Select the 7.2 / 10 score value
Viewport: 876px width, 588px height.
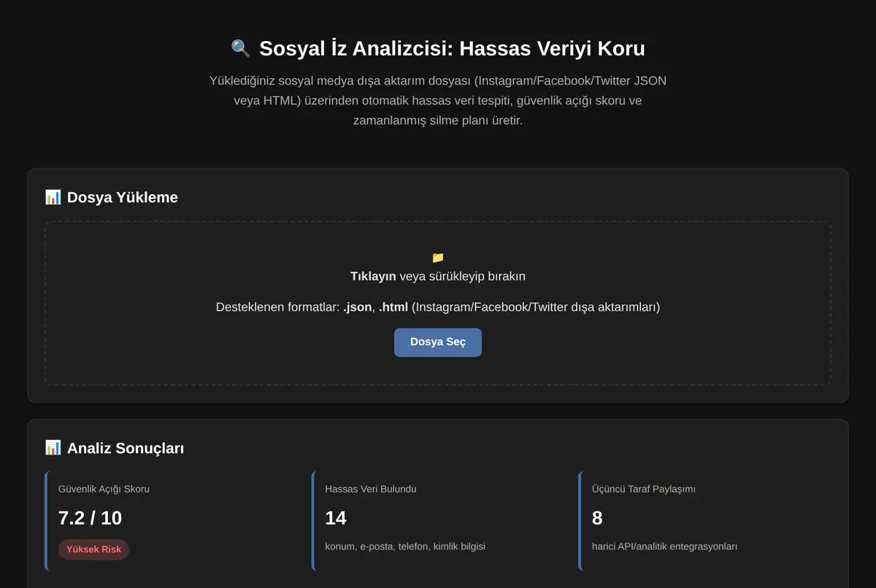coord(90,518)
